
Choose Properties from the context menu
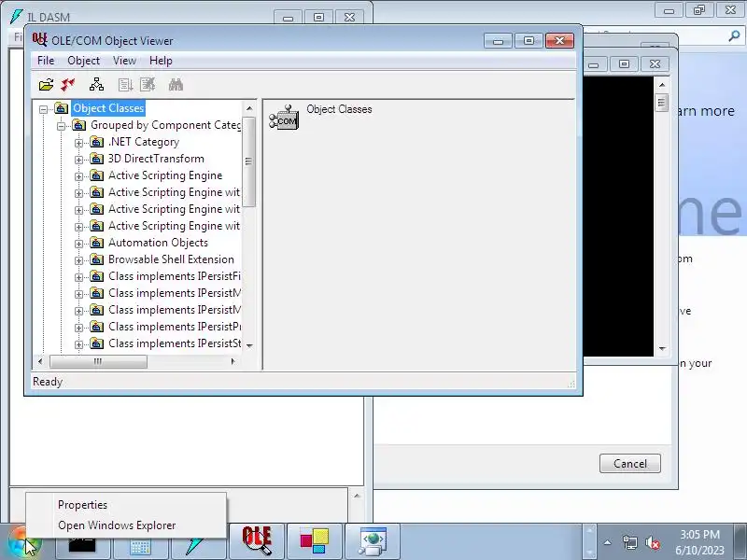pyautogui.click(x=126, y=505)
